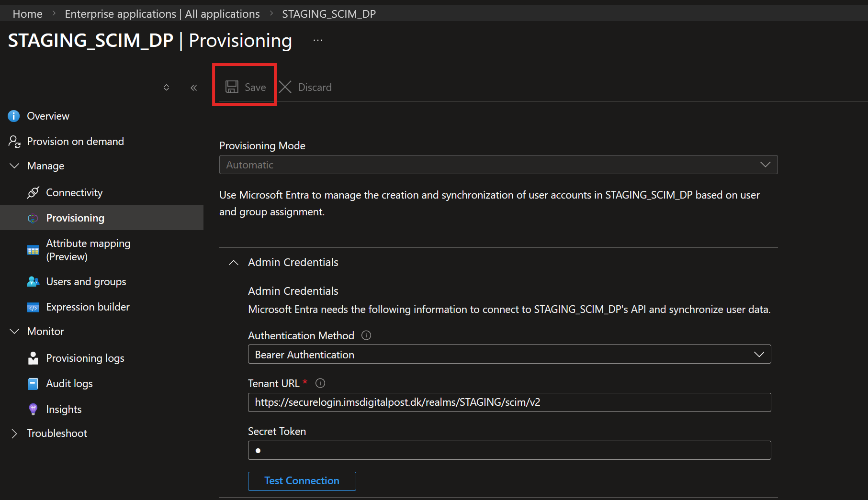Click the Test Connection button
The width and height of the screenshot is (868, 500).
pyautogui.click(x=302, y=481)
